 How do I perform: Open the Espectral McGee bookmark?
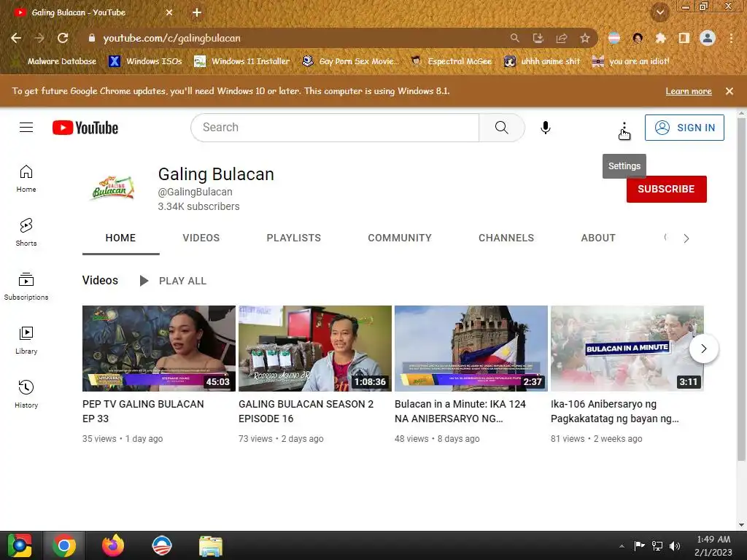point(451,61)
